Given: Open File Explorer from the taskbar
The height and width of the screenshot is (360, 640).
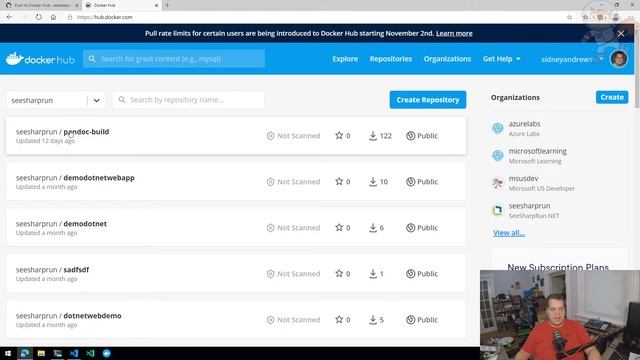Looking at the screenshot, I should (41, 353).
